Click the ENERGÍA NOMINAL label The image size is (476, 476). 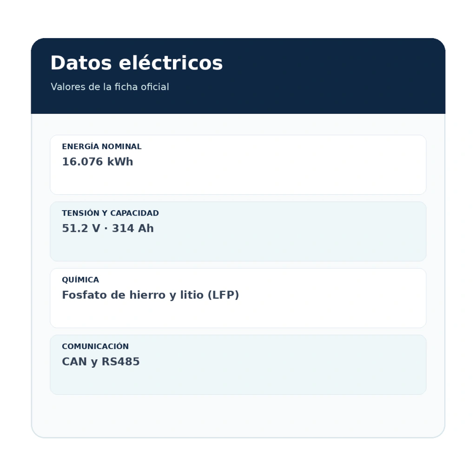(102, 146)
